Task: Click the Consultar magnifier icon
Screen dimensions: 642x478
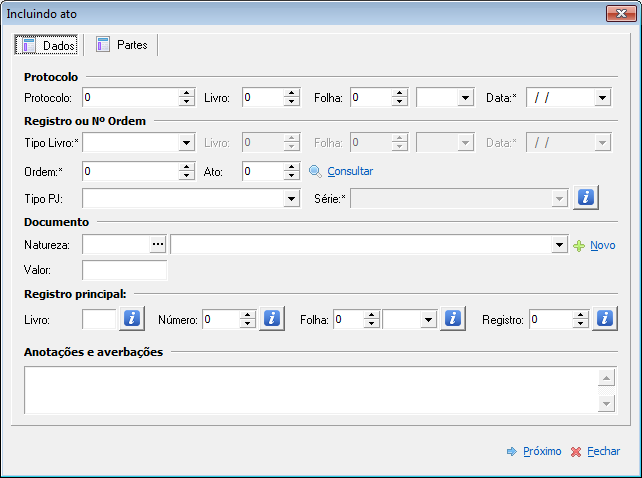Action: tap(315, 171)
